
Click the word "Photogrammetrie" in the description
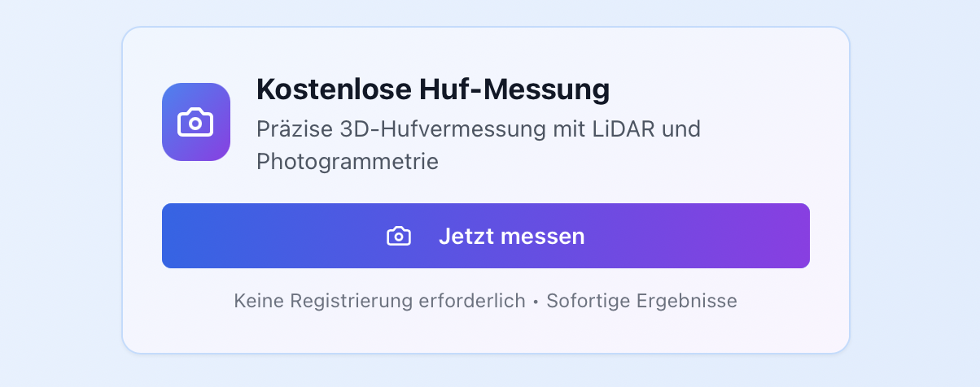[x=348, y=162]
